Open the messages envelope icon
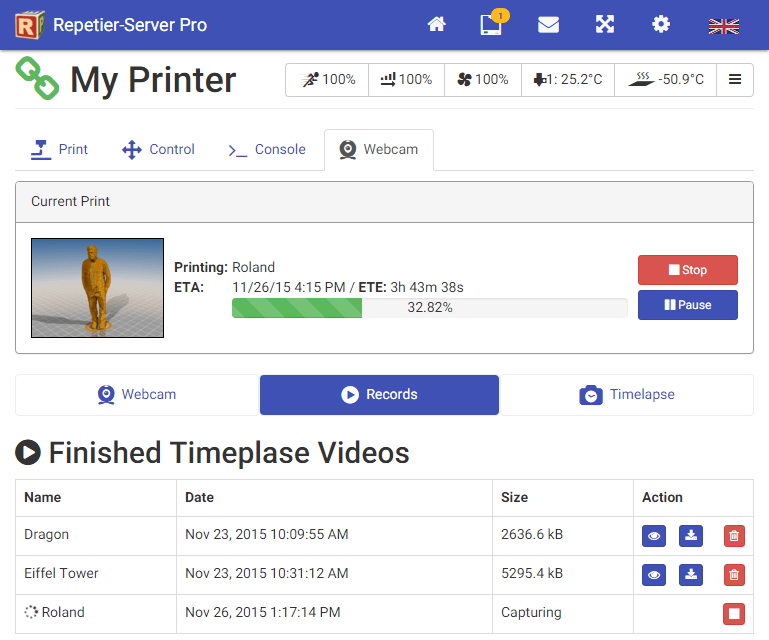This screenshot has width=769, height=640. [x=548, y=25]
